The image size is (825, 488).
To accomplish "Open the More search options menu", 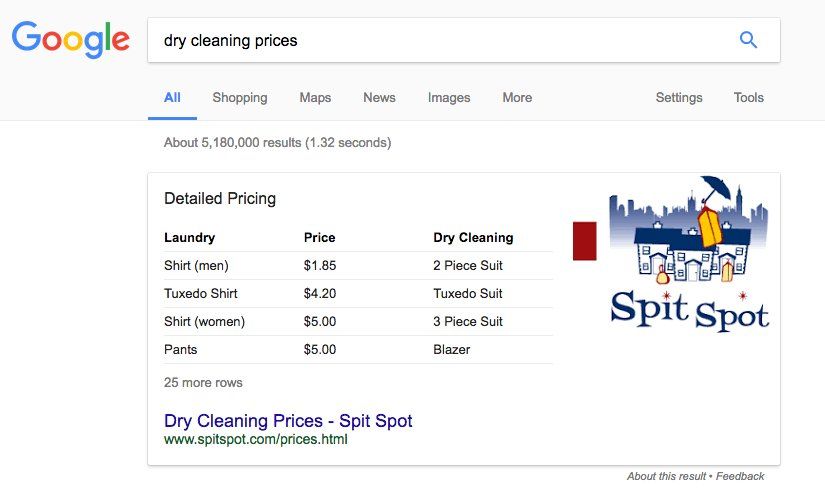I will pyautogui.click(x=517, y=98).
